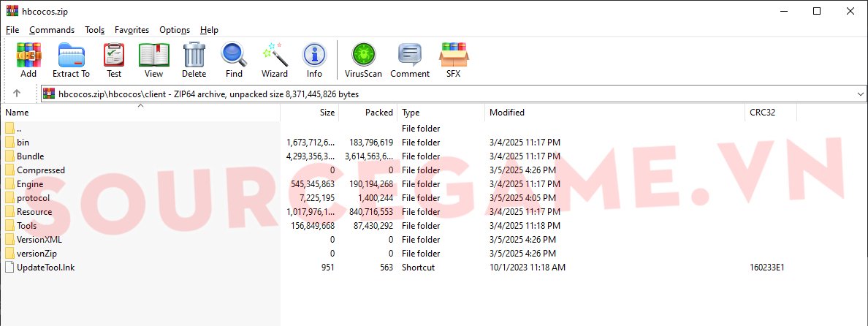Open the parent ".." folder entry
Screen dimensions: 868x326
point(19,129)
